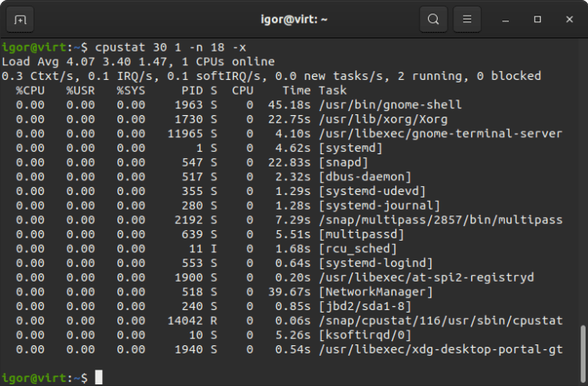The height and width of the screenshot is (386, 588).
Task: Click the [systemd] task entry
Action: (x=350, y=148)
